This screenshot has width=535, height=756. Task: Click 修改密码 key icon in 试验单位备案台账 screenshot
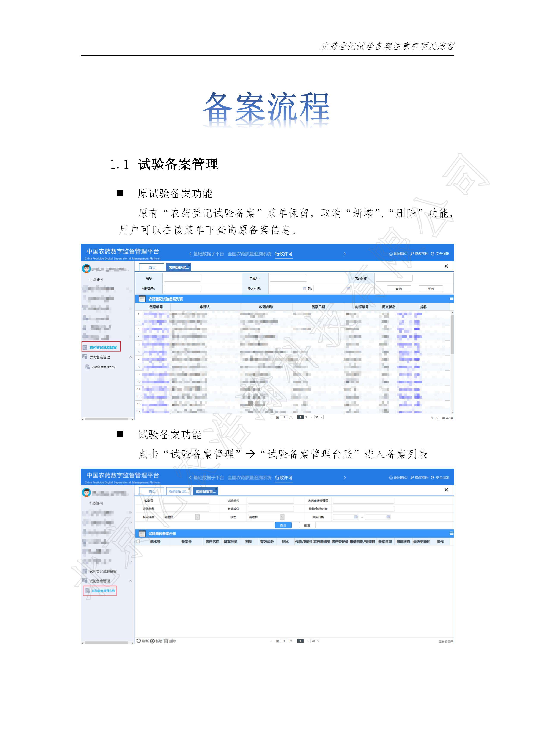412,477
